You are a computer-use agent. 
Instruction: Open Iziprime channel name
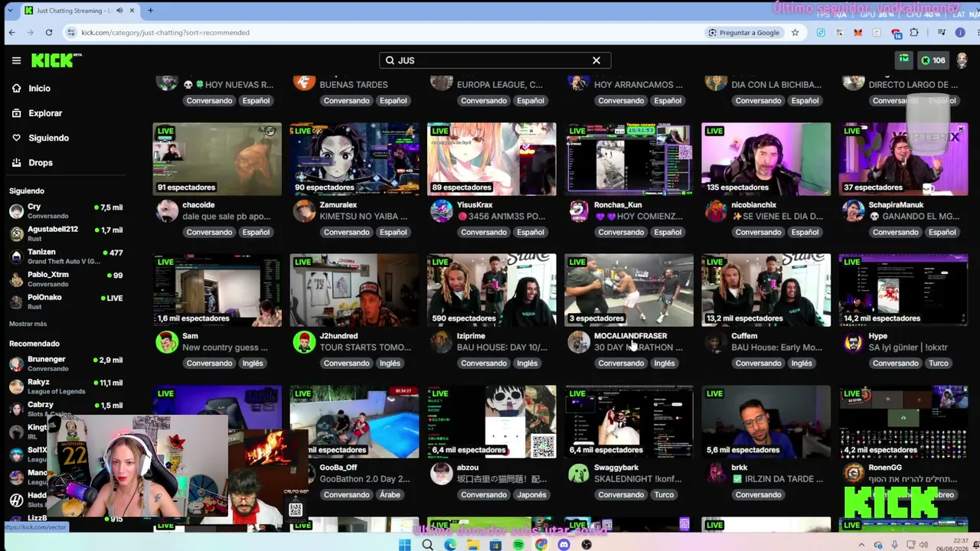471,336
